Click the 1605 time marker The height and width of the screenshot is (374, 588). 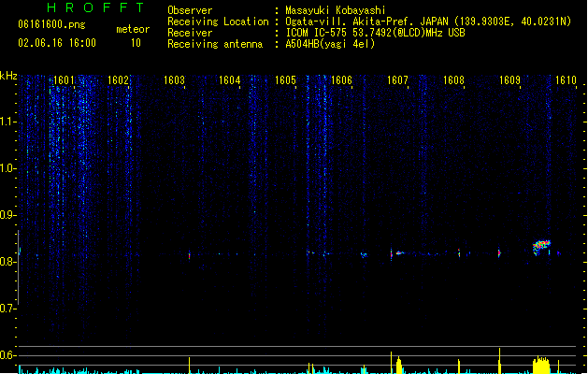pos(285,80)
